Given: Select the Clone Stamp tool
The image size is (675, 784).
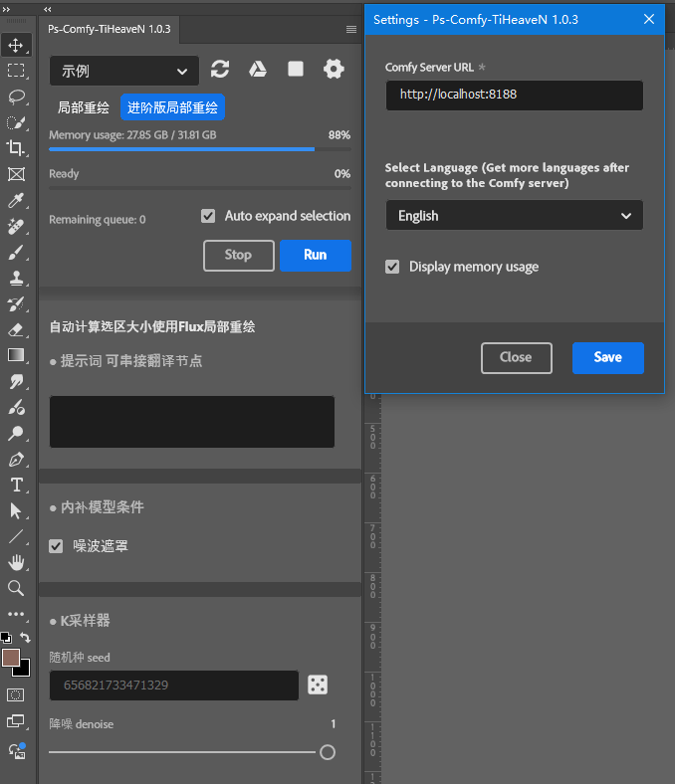Looking at the screenshot, I should (x=16, y=278).
